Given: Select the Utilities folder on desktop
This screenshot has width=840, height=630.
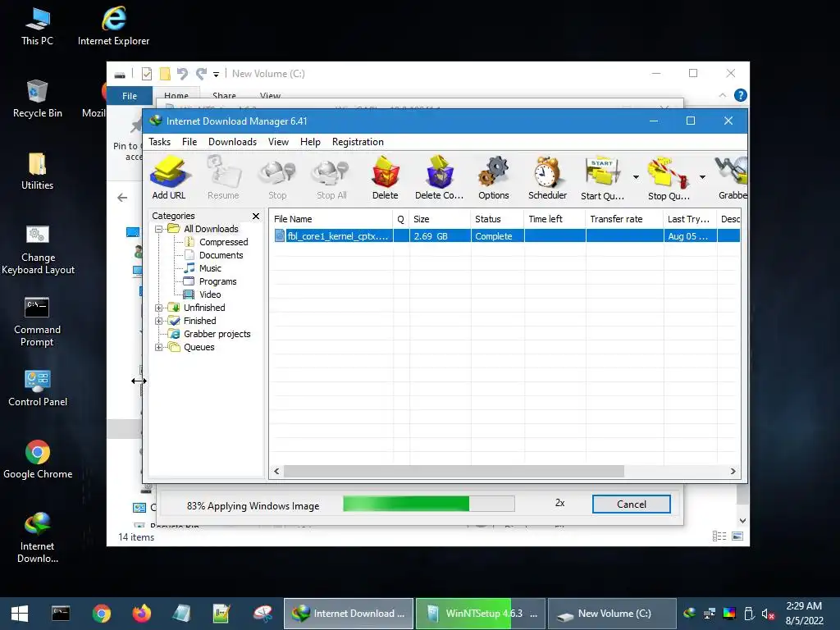Looking at the screenshot, I should pos(38,171).
